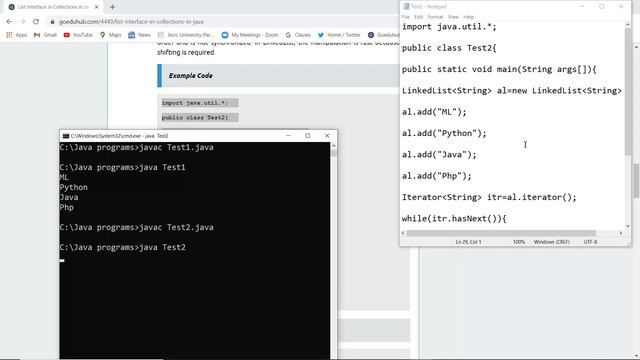Open the Maps bookmark
Viewport: 640px width, 360px height.
pos(111,35)
